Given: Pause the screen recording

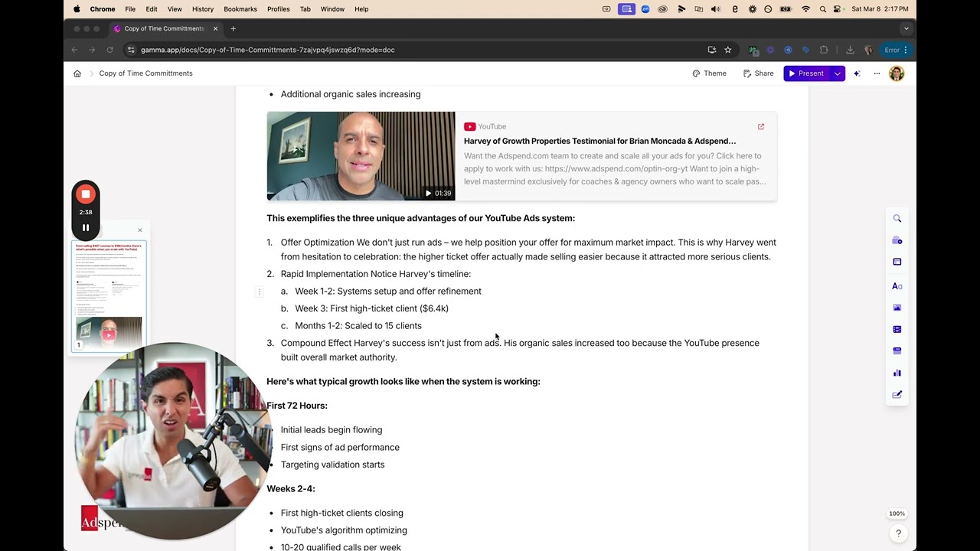Looking at the screenshot, I should pos(86,227).
